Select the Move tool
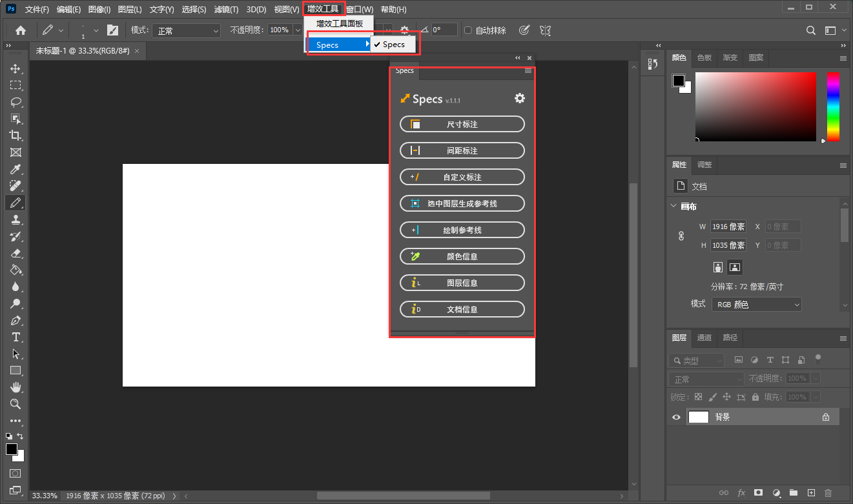The height and width of the screenshot is (504, 853). point(15,69)
